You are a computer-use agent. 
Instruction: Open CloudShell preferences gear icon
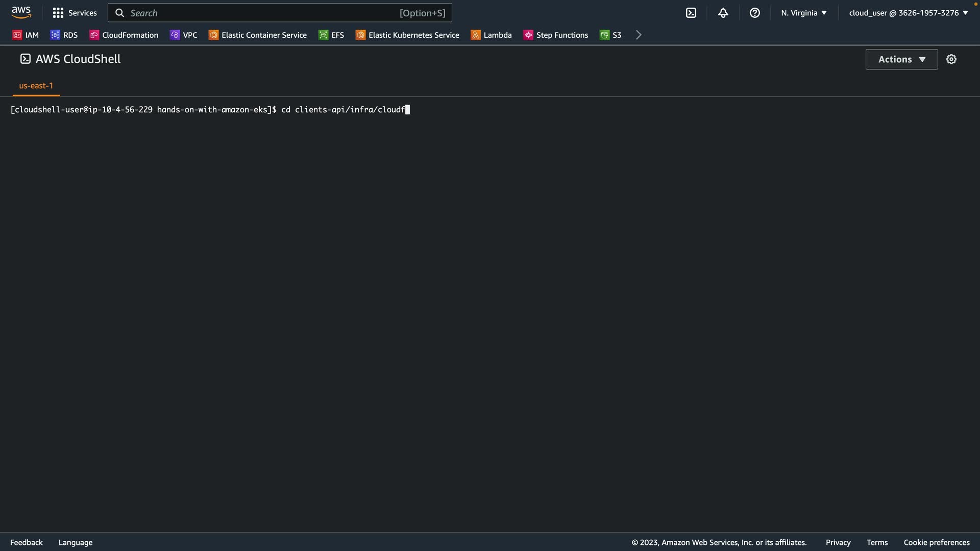951,59
